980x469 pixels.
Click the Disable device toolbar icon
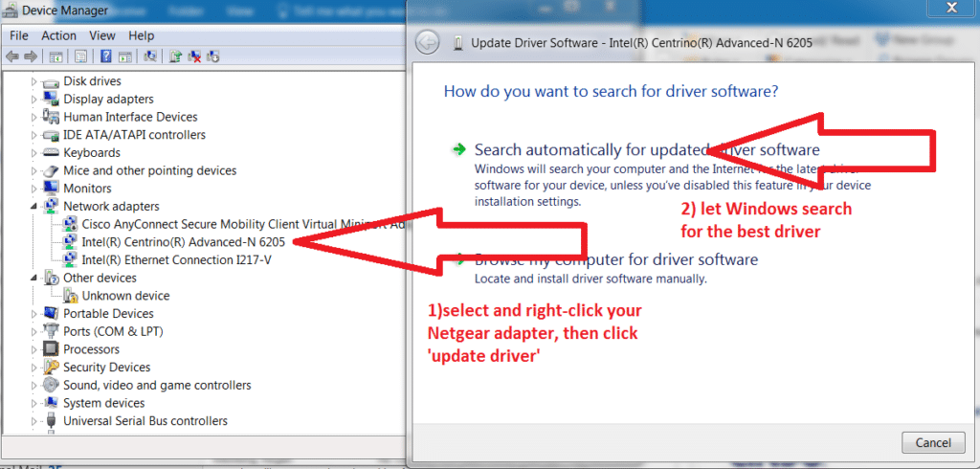[x=213, y=56]
